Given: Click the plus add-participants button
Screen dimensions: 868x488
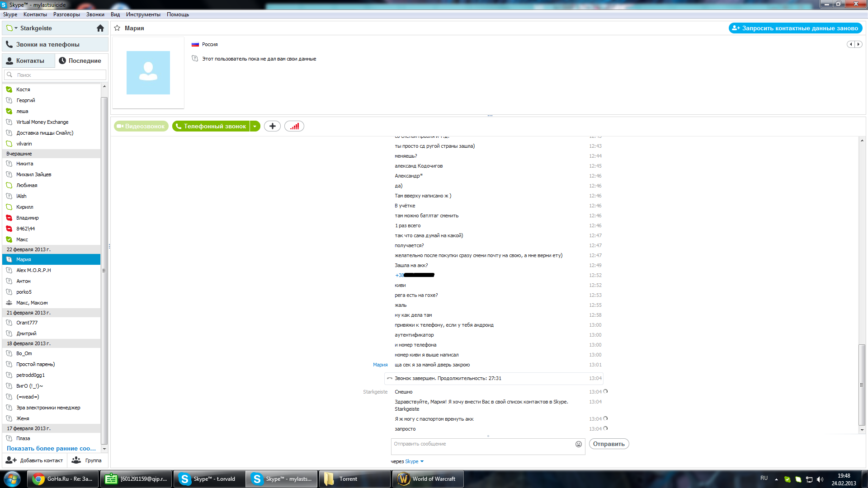Looking at the screenshot, I should pos(272,127).
